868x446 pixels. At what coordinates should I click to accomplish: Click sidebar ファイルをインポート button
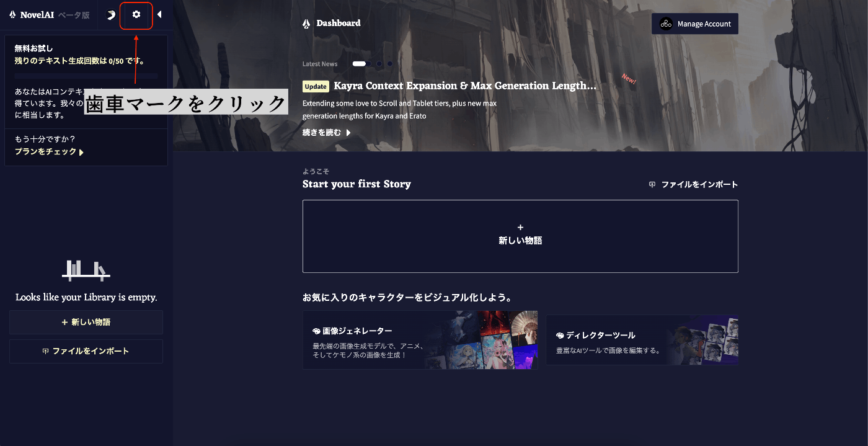point(86,351)
